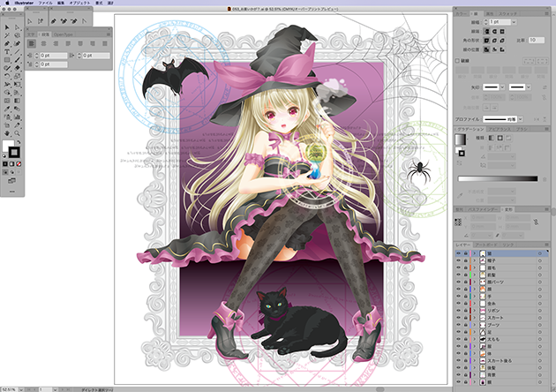
Task: Hide the ブーツ layer with its eye icon
Action: coord(458,325)
